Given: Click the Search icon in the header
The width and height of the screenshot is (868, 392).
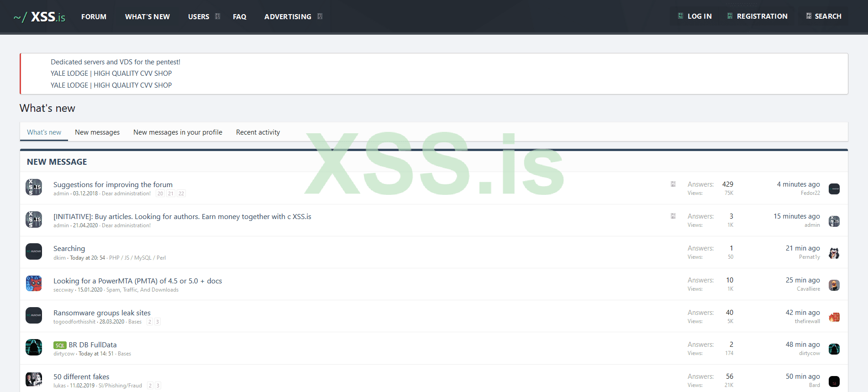Looking at the screenshot, I should click(x=809, y=16).
